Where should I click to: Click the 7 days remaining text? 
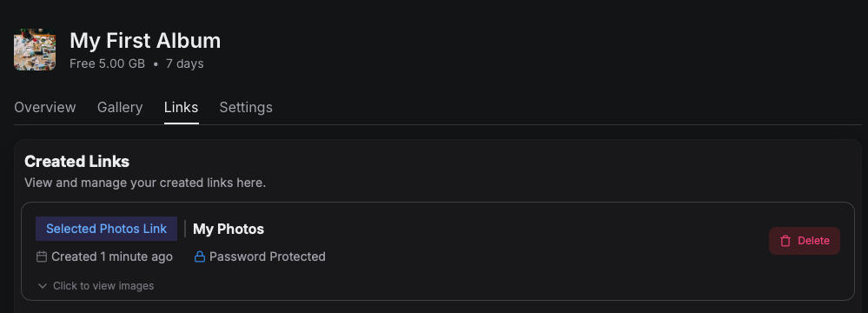pos(185,63)
